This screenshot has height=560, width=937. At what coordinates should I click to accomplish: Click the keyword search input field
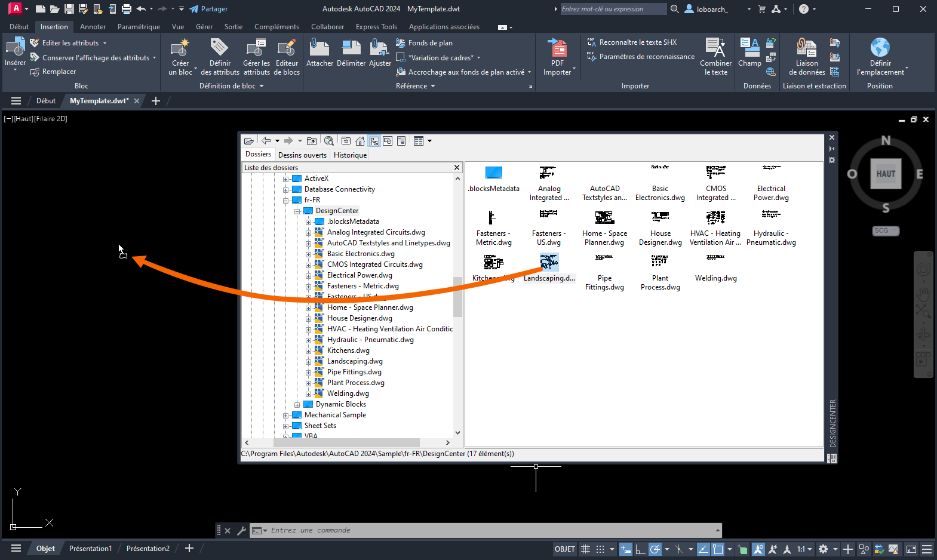pyautogui.click(x=613, y=9)
